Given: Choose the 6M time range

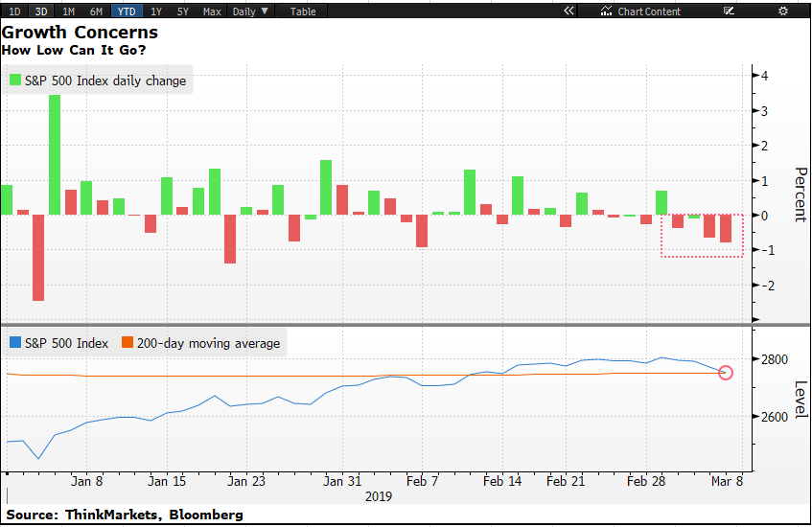Looking at the screenshot, I should pos(96,11).
